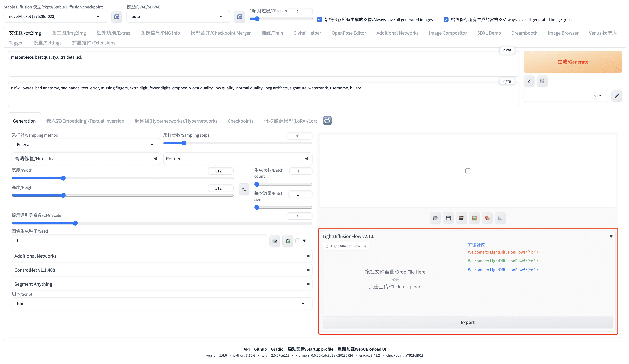Screen dimensions: 629x364
Task: Adjust the CFG Scale slider
Action: [x=162, y=223]
